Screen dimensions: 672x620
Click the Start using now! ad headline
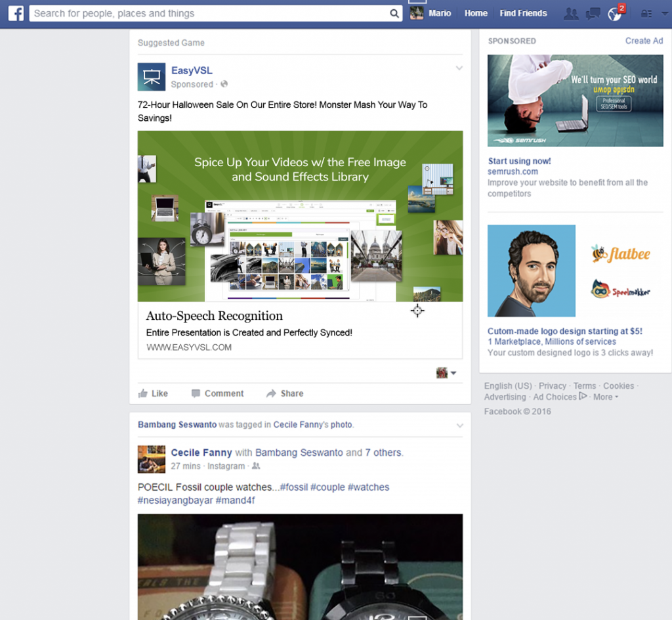[520, 161]
